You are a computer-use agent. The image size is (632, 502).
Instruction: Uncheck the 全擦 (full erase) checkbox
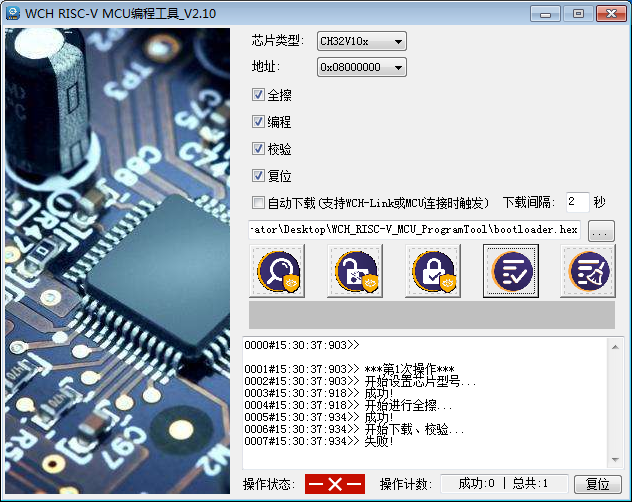259,96
